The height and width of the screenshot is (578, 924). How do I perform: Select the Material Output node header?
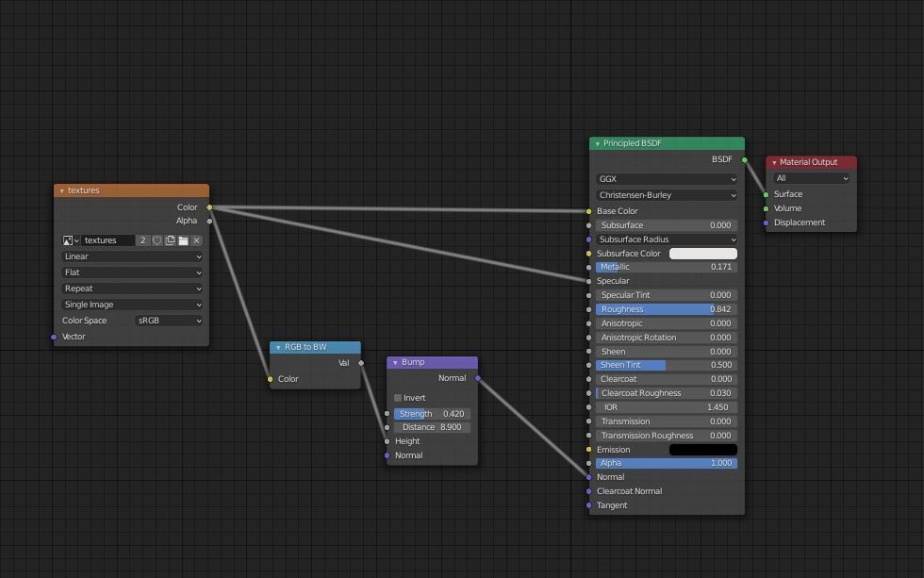812,162
